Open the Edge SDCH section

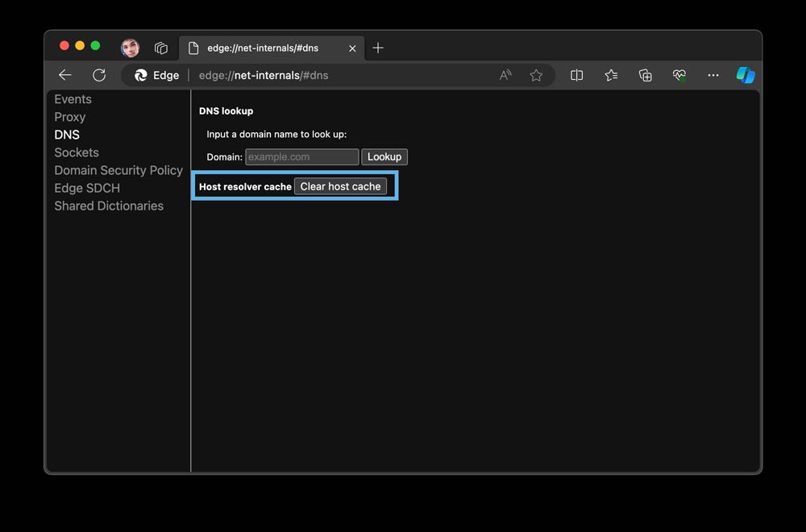pyautogui.click(x=87, y=188)
